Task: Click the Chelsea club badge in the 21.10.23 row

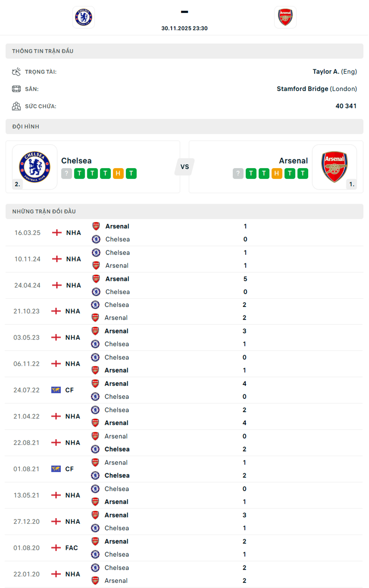Action: coord(95,304)
